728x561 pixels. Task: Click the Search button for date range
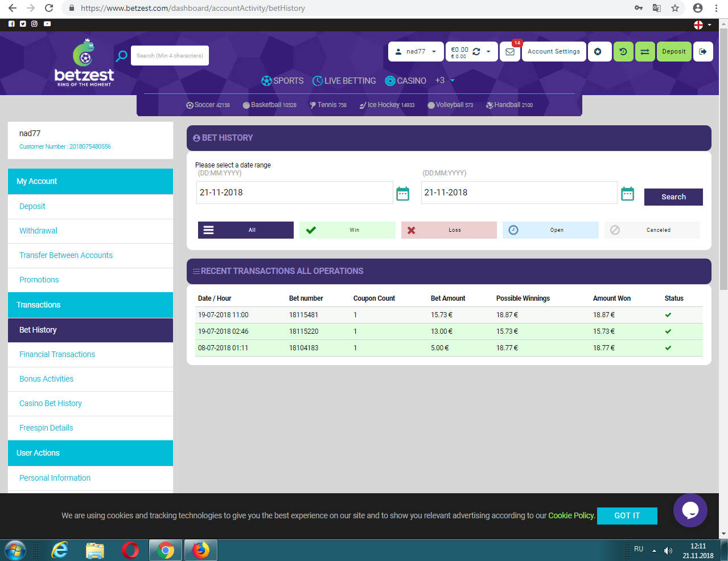click(673, 197)
